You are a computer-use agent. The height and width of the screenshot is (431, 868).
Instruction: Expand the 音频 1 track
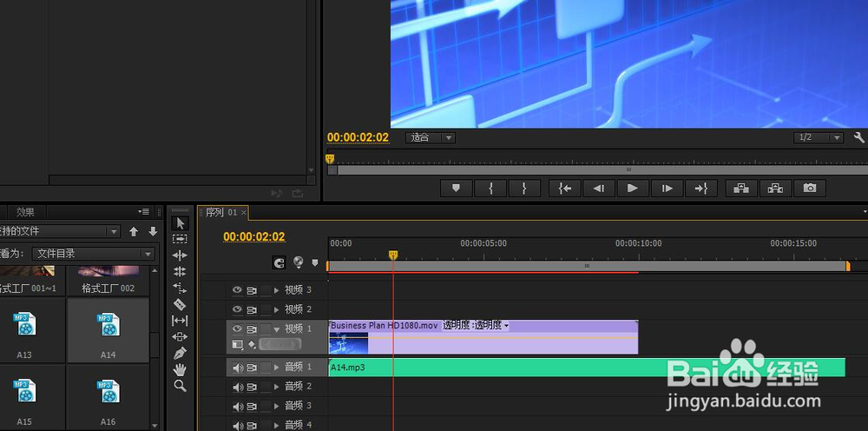(x=277, y=368)
